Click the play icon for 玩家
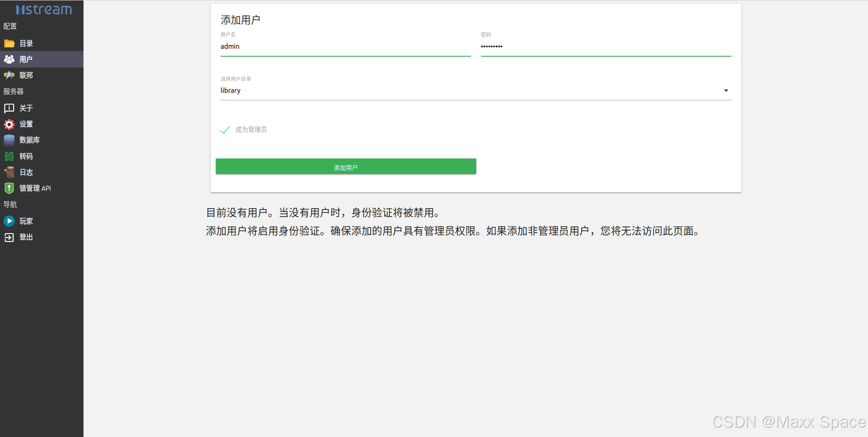 coord(9,221)
